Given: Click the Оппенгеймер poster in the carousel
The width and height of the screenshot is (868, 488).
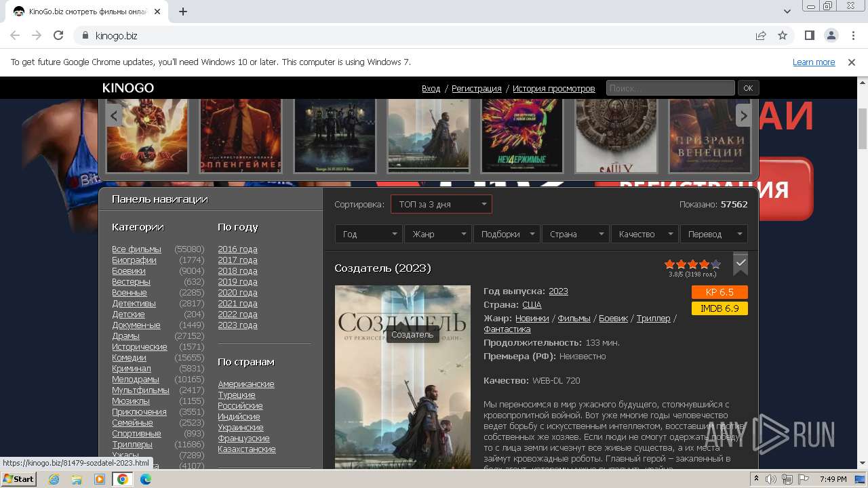Looking at the screenshot, I should point(241,136).
